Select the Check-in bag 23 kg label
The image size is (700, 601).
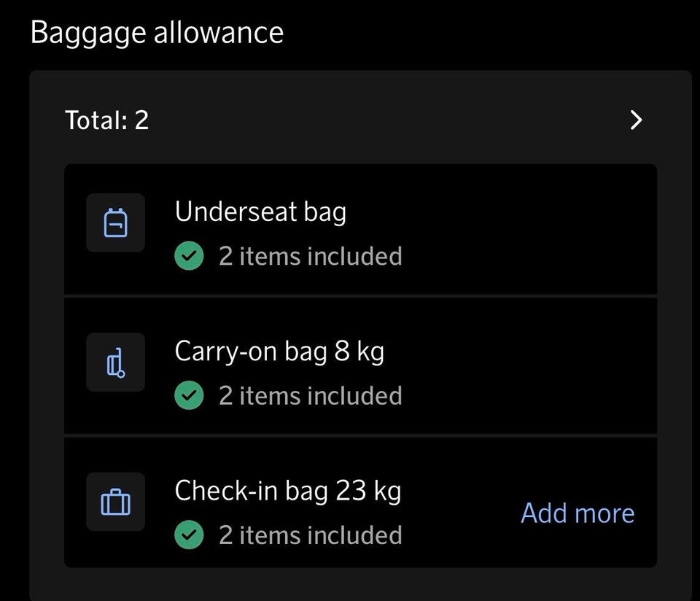point(288,491)
